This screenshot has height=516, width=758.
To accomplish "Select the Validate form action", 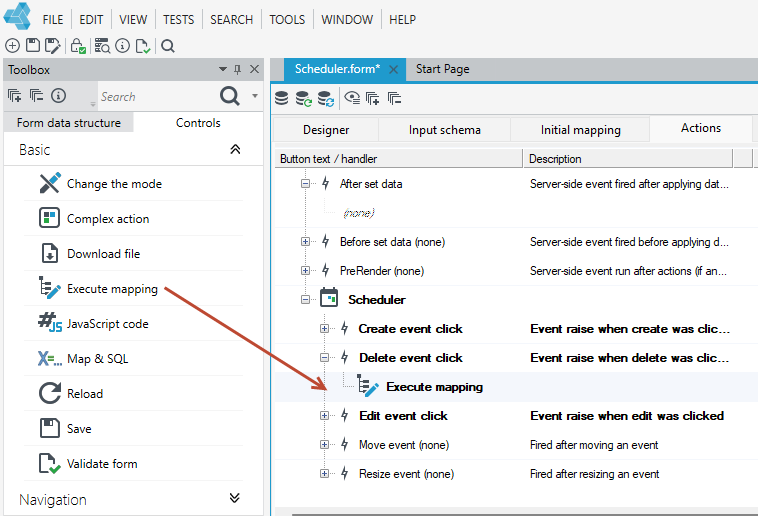I will (133, 463).
